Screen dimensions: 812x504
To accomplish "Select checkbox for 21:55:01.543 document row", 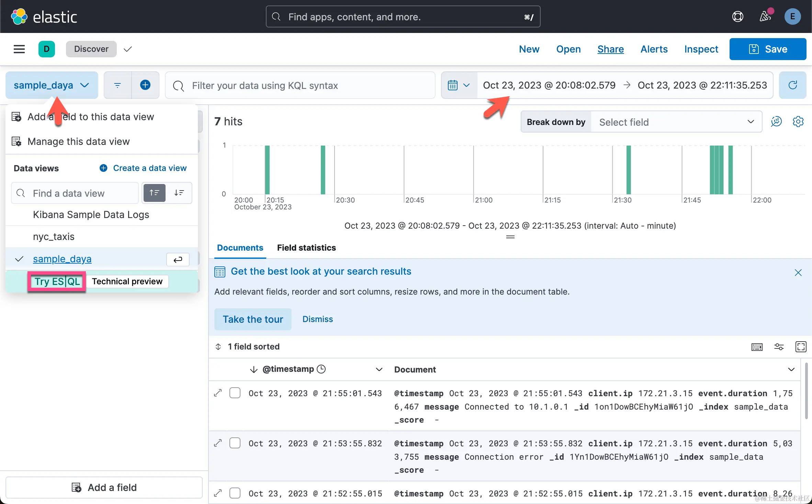I will pyautogui.click(x=235, y=393).
